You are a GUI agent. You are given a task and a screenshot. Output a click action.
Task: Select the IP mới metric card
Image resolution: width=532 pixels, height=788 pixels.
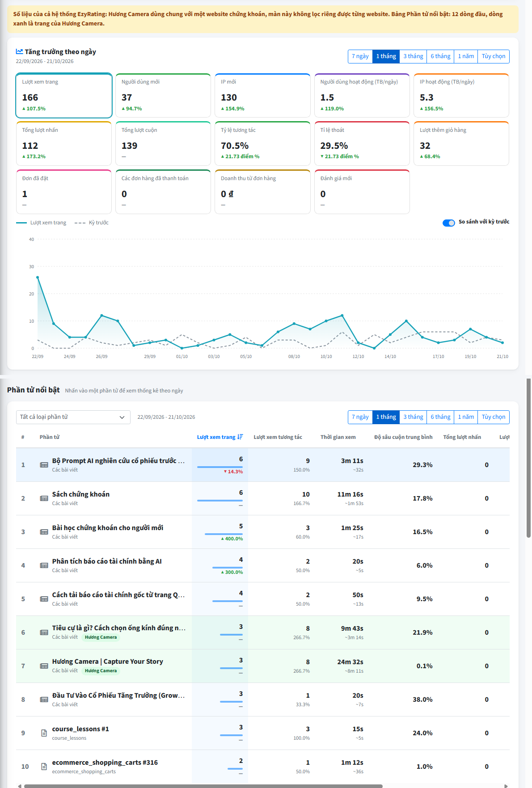262,95
